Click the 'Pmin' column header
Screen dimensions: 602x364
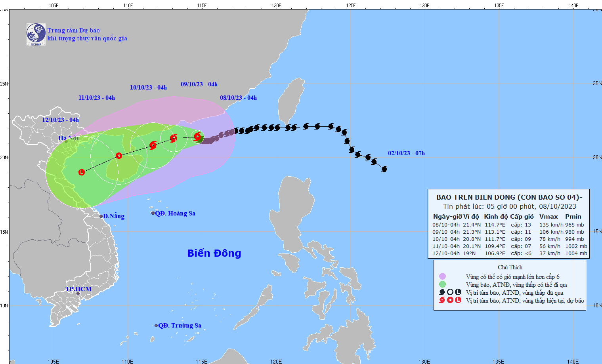pos(573,217)
